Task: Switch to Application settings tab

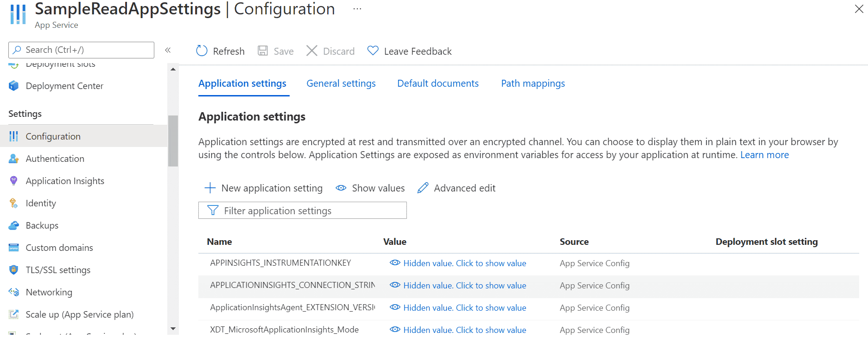Action: point(242,83)
